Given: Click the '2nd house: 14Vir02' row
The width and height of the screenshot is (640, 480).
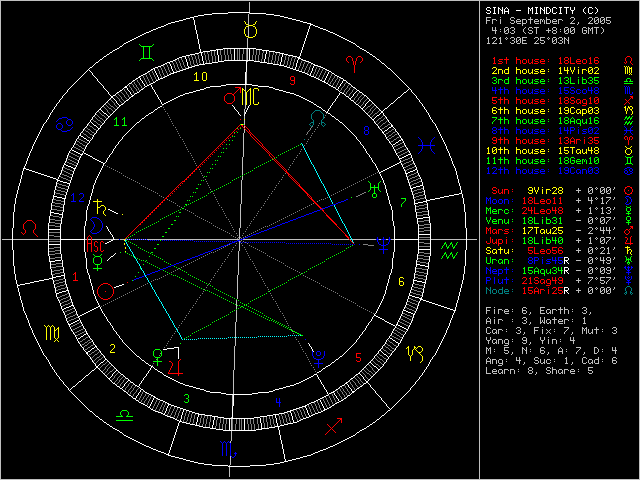Looking at the screenshot, I should pyautogui.click(x=562, y=71).
